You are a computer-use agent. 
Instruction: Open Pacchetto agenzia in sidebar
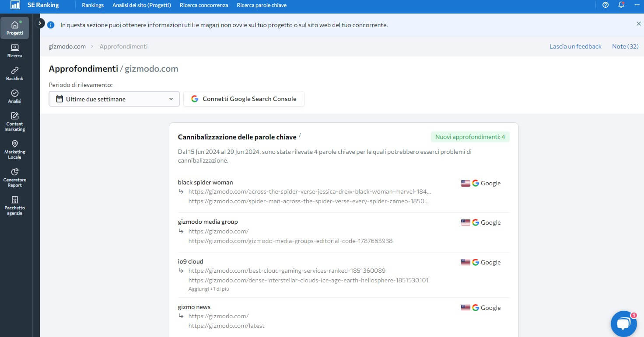click(x=14, y=205)
